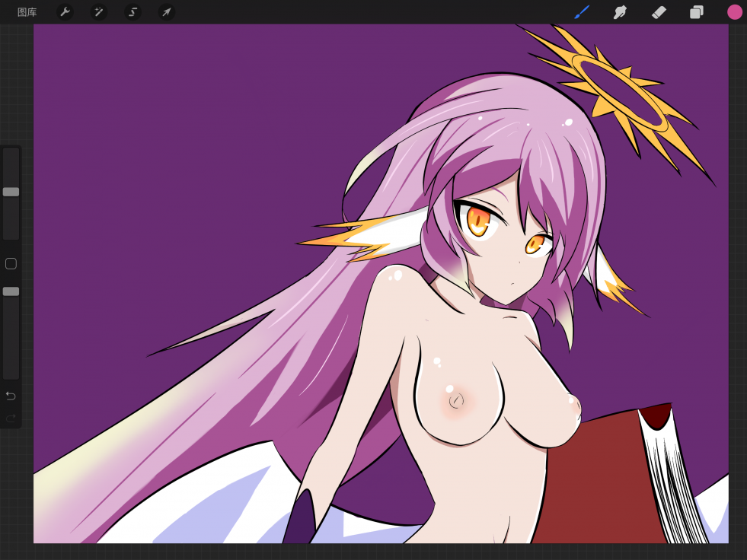Select the Brush tool
747x560 pixels.
coord(582,12)
